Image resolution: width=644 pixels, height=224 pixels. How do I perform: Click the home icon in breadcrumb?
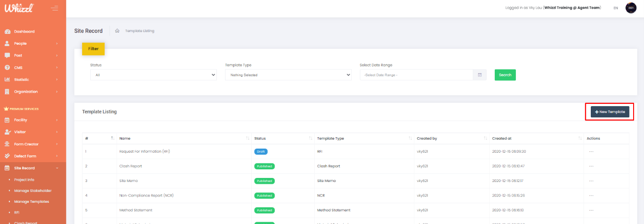[117, 31]
